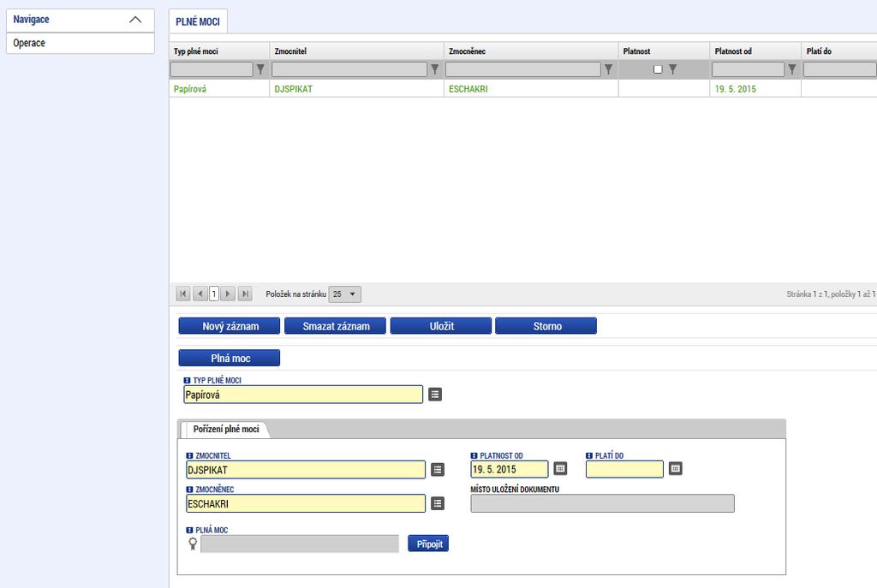Click the Plná moc button

pos(230,359)
